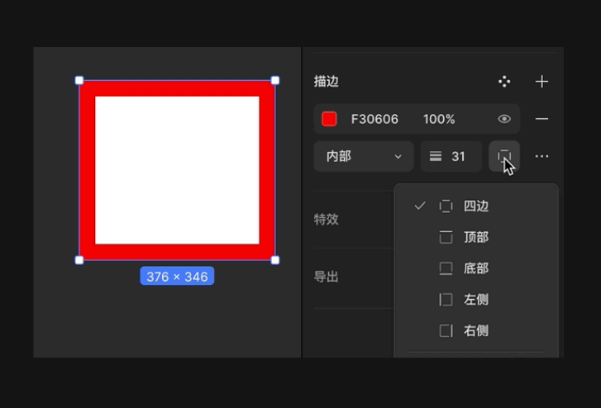The height and width of the screenshot is (408, 601).
Task: Edit the stroke hex value F30606
Action: click(x=374, y=119)
